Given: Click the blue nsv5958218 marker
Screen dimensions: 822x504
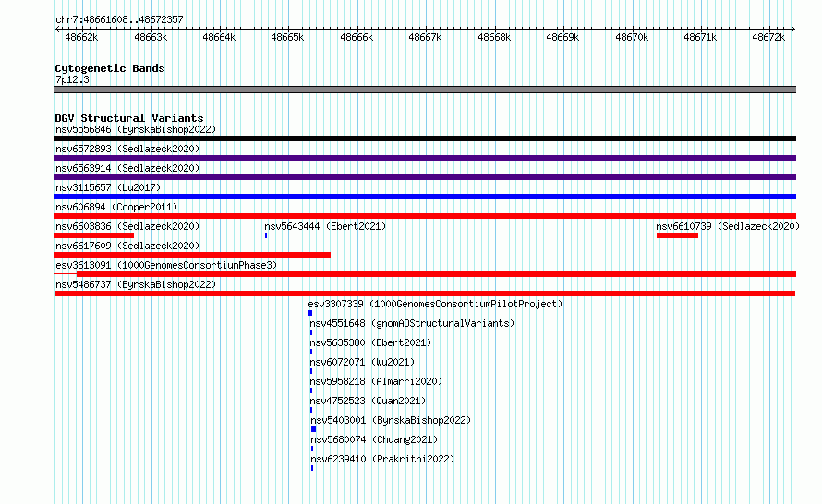Looking at the screenshot, I should point(311,390).
